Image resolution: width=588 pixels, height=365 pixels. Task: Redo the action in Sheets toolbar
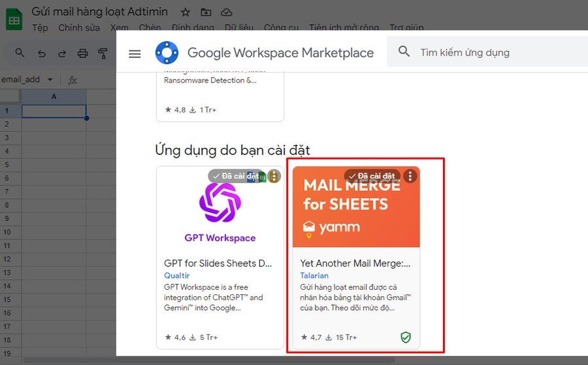(x=62, y=54)
